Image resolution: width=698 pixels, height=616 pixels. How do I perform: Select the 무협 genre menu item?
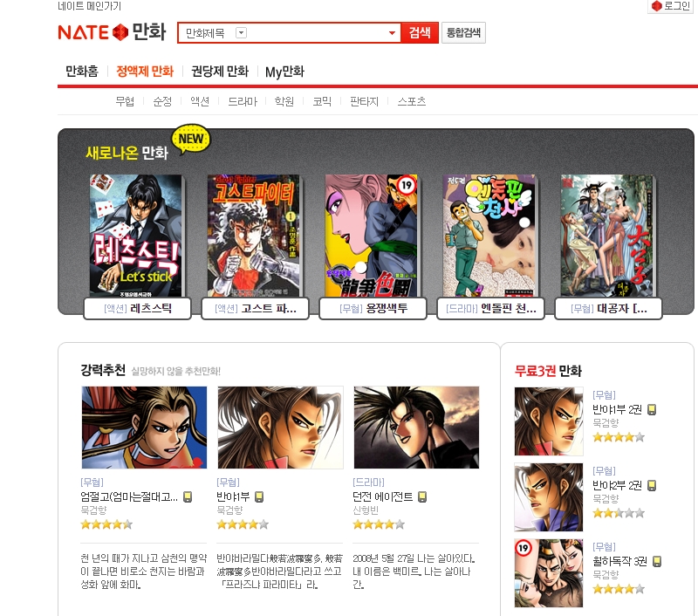click(x=125, y=101)
